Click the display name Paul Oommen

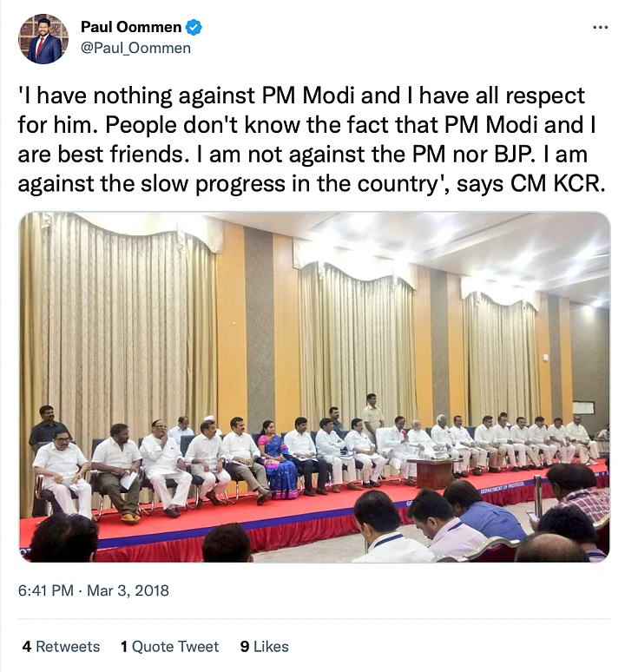point(131,27)
